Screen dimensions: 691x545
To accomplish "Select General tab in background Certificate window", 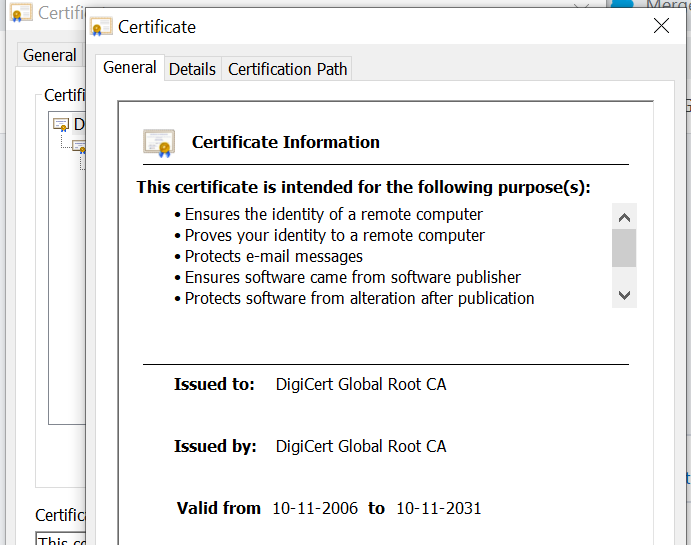I will click(50, 56).
